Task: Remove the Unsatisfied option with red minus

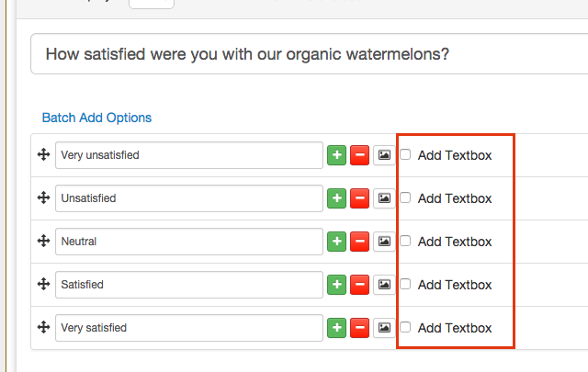Action: [x=360, y=198]
